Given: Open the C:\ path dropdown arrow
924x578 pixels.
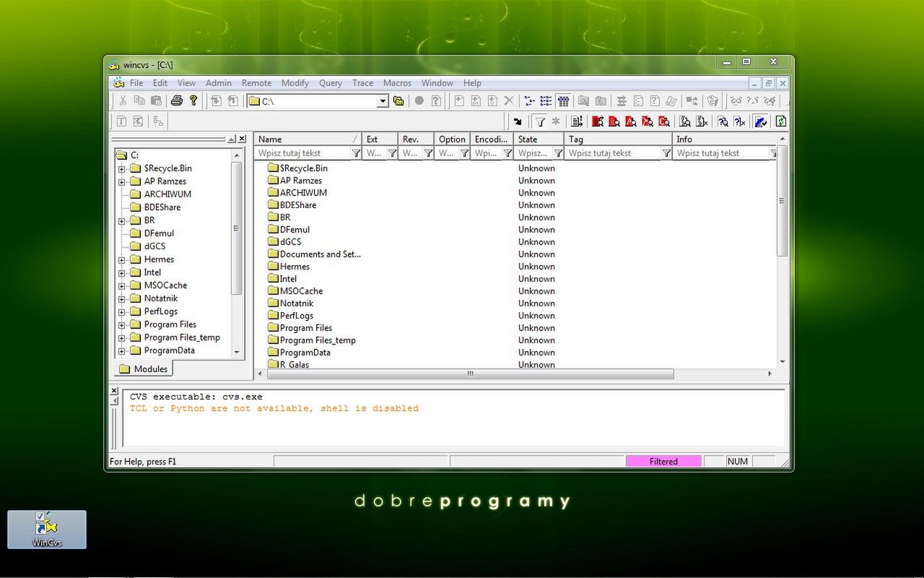Looking at the screenshot, I should (383, 102).
